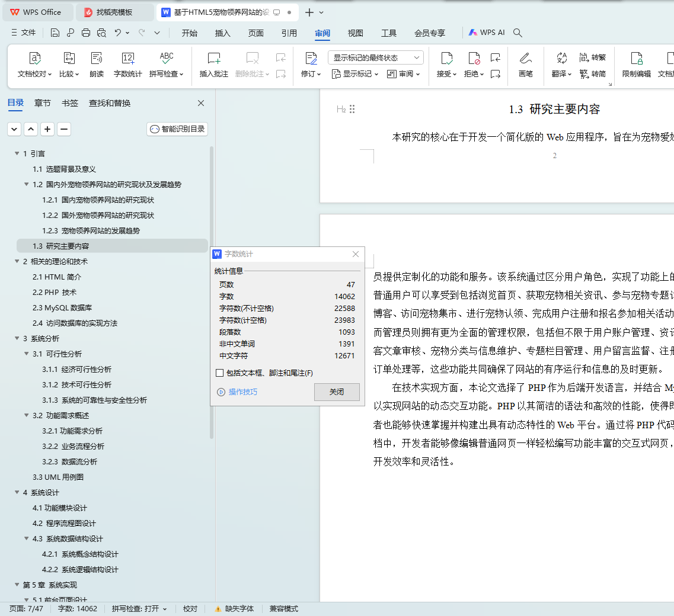
Task: Collapse the 4.3 系统数据结构设计 node
Action: click(27, 538)
